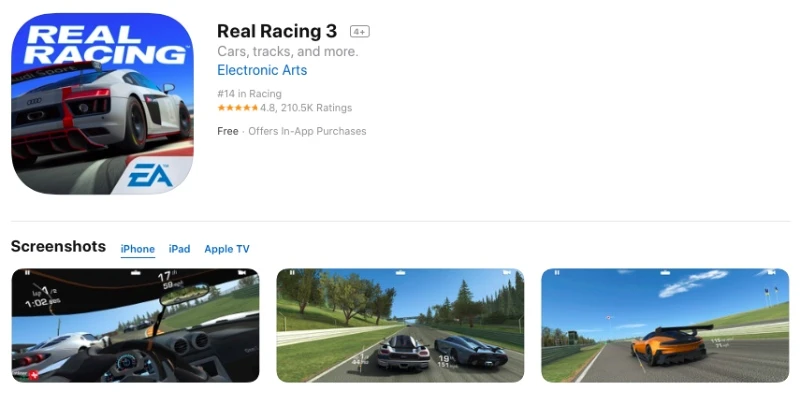This screenshot has width=800, height=405.
Task: Open the orange car screenshot thumbnail
Action: click(665, 325)
